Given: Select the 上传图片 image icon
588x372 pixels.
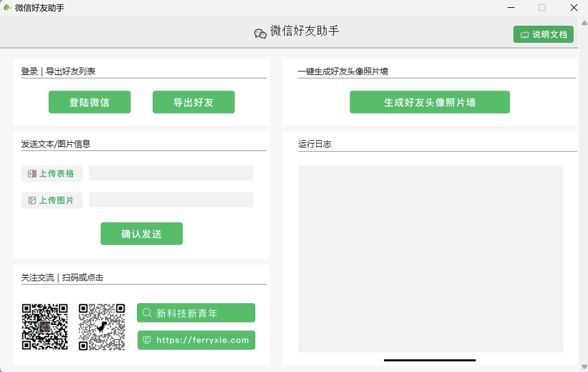Looking at the screenshot, I should (x=32, y=200).
